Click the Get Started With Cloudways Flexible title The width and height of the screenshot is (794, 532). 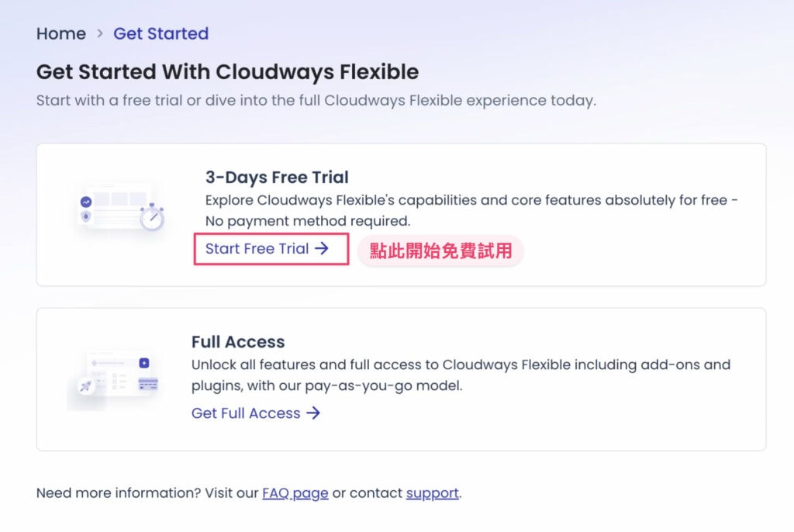tap(227, 72)
